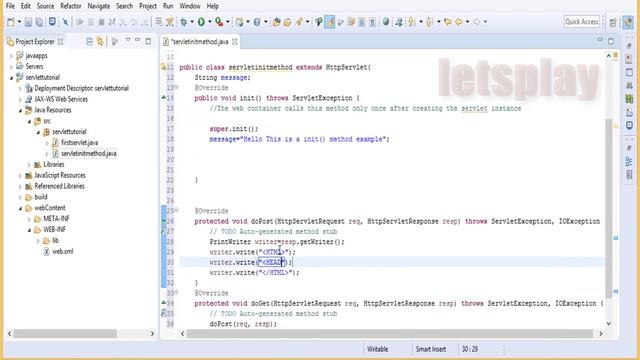Click the Quick Access search box
Screen dimensions: 640x360
tap(582, 22)
